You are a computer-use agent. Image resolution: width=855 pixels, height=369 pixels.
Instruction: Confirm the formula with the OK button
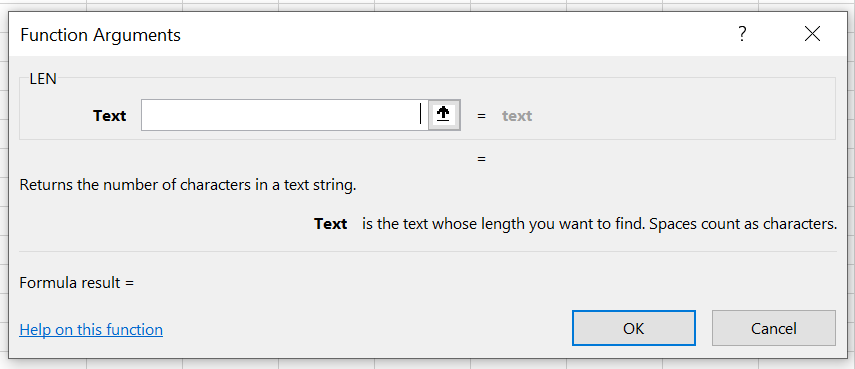click(x=634, y=328)
